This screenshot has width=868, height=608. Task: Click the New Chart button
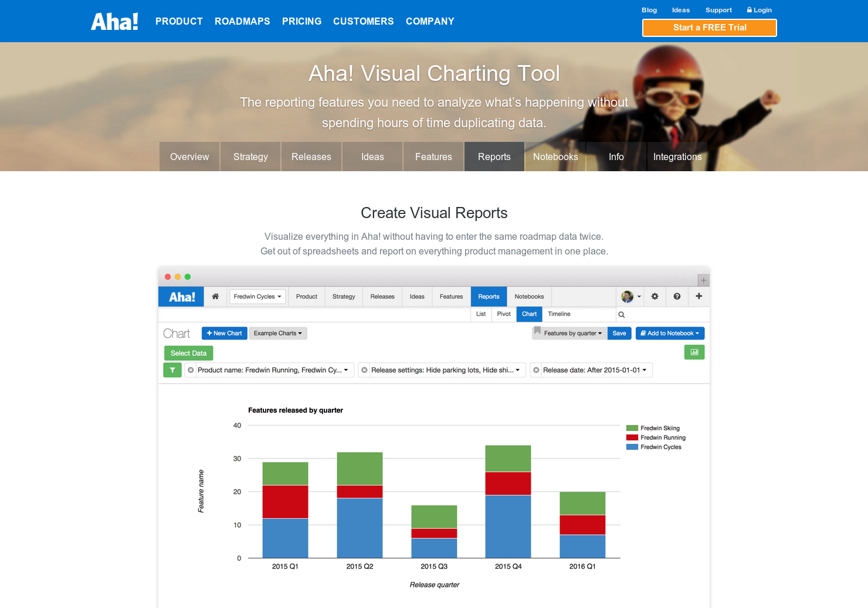[225, 333]
